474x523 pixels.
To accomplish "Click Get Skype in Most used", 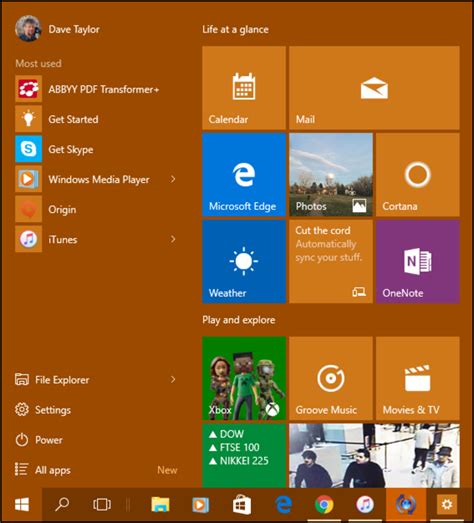I will [97, 149].
